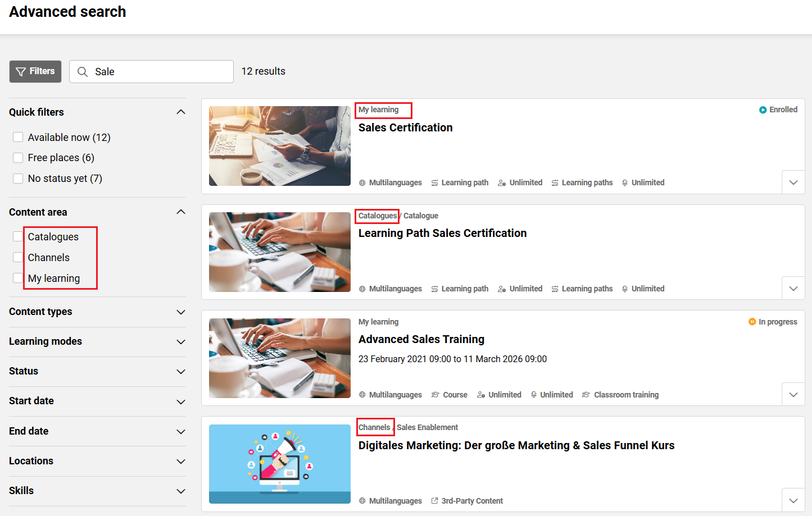Open the Digitales Marketing course thumbnail

tap(280, 464)
